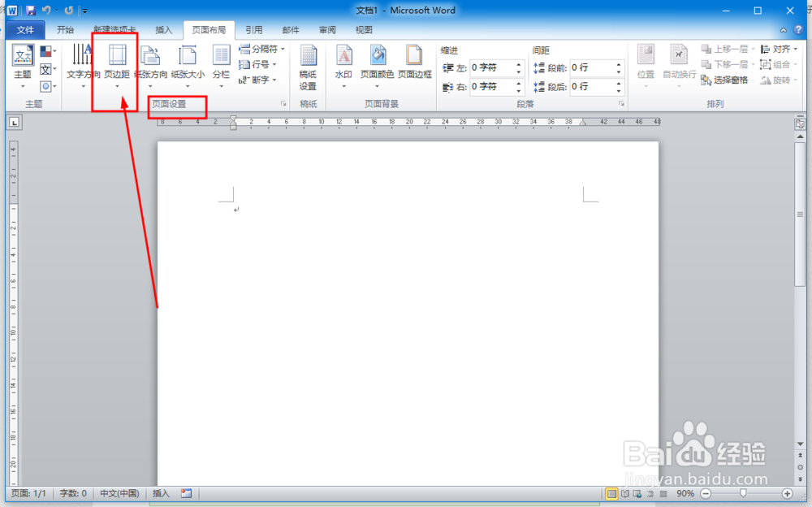Screen dimensions: 812x507
Task: Toggle the 插入 insert mode indicator
Action: point(161,493)
